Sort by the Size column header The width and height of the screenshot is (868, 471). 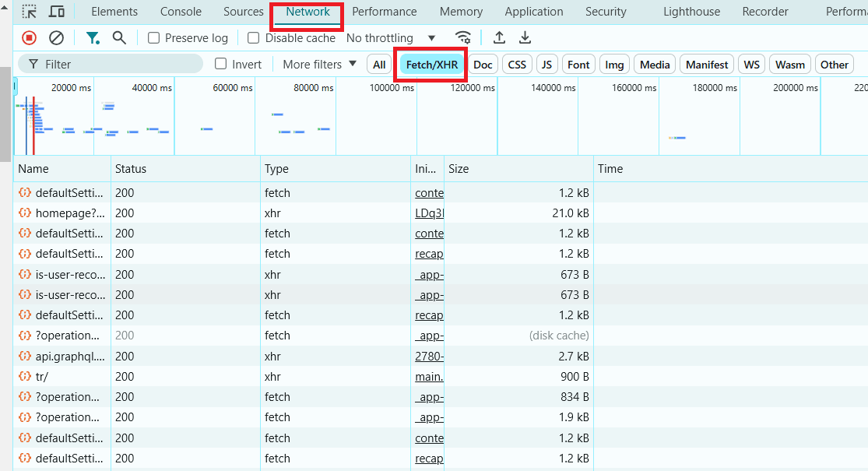pos(518,169)
